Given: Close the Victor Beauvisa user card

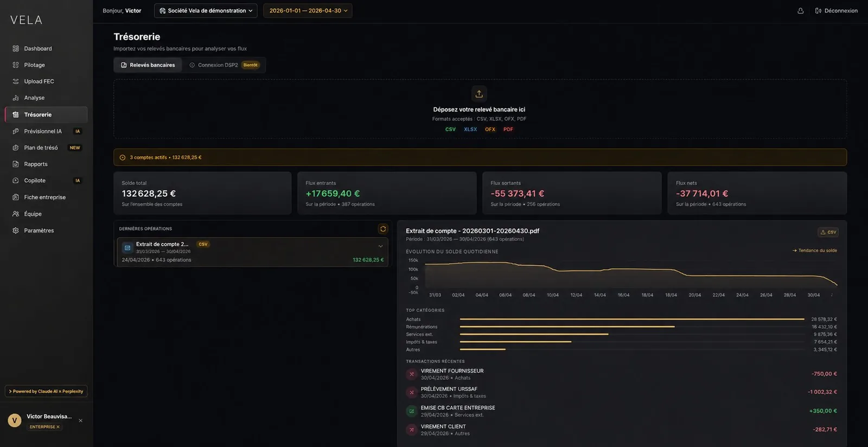Looking at the screenshot, I should pos(80,420).
